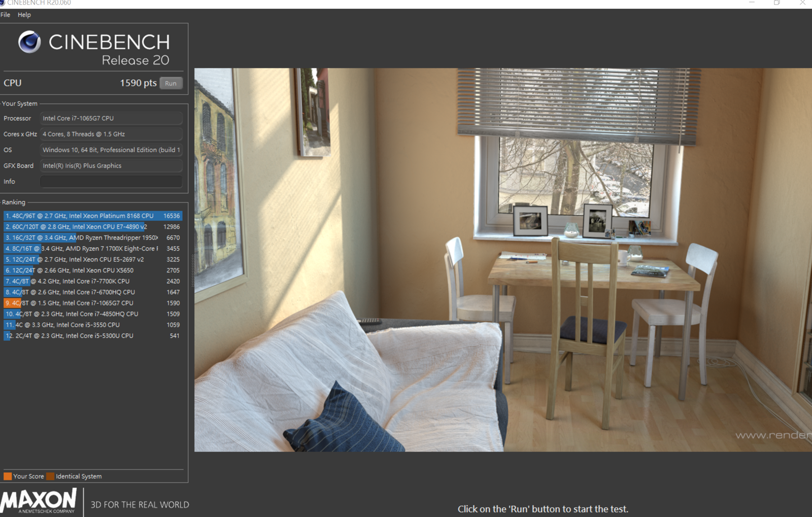Open the File menu
This screenshot has height=517, width=812.
pos(6,15)
